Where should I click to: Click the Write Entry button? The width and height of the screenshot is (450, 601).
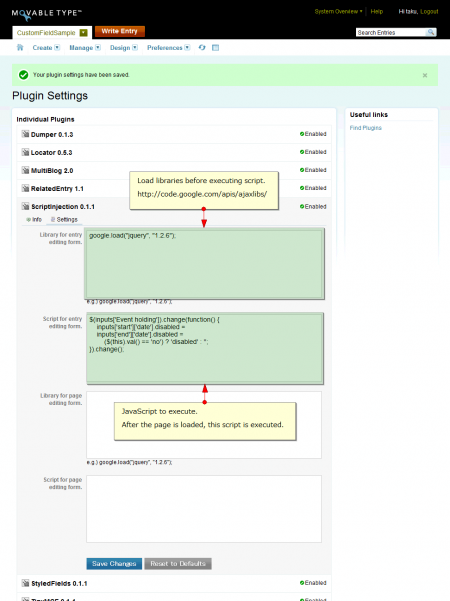(x=120, y=31)
